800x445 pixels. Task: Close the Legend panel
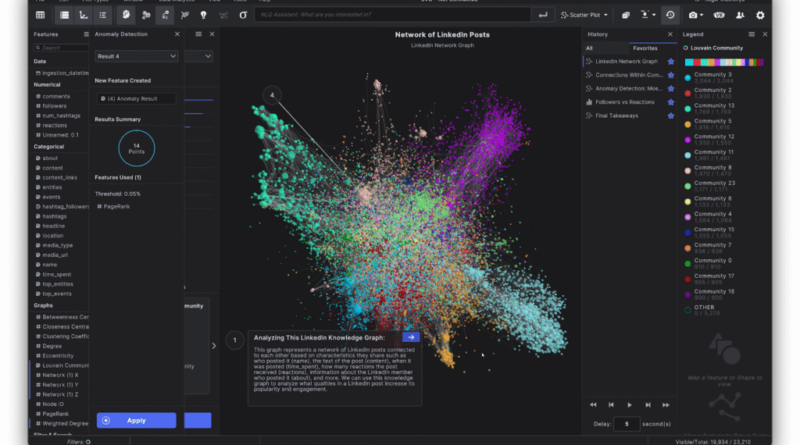[765, 34]
